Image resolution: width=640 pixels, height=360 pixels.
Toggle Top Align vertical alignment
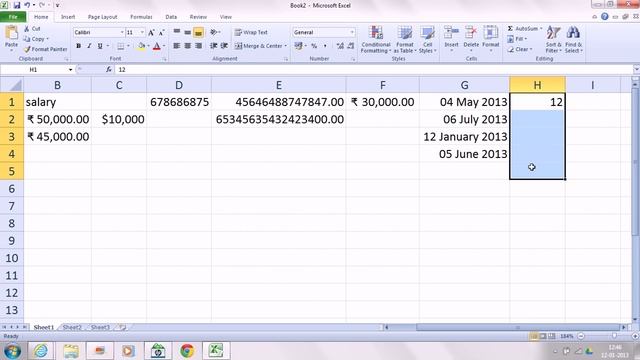click(177, 32)
